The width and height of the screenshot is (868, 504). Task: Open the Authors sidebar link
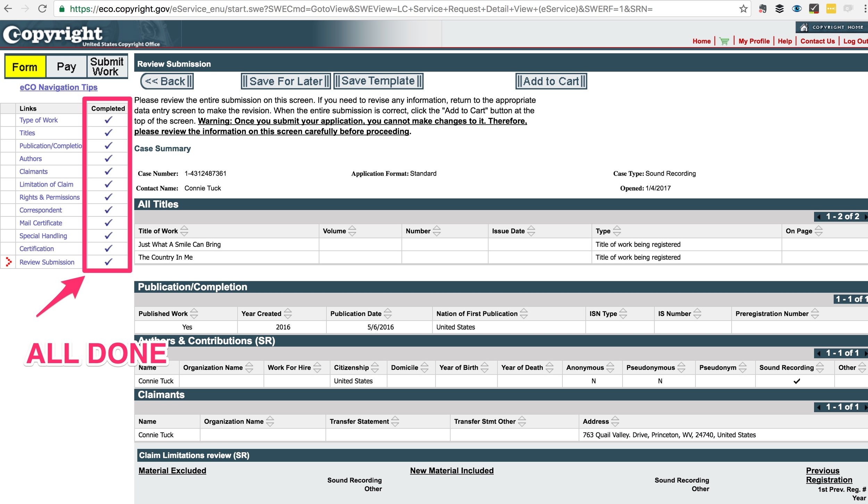click(31, 159)
